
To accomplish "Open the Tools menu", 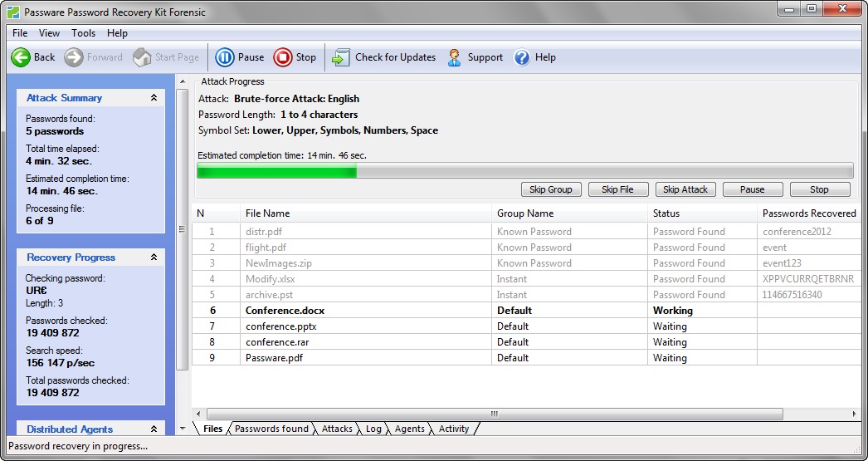I will click(84, 33).
